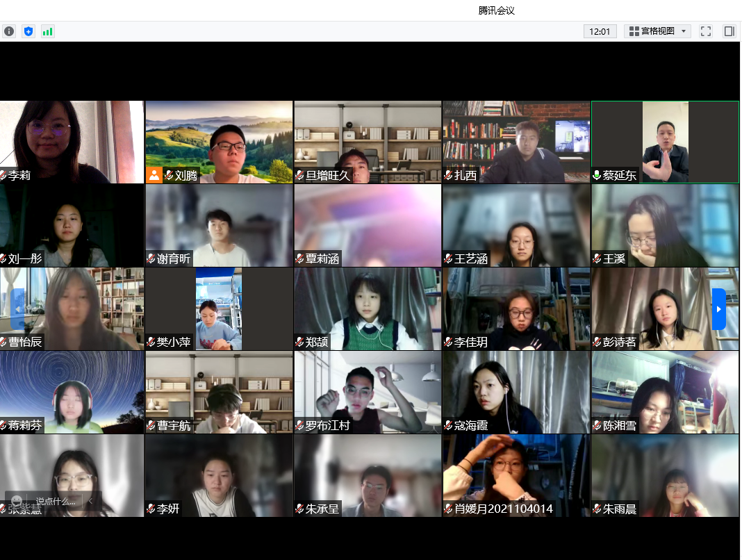Click the blue security shield icon
742x560 pixels.
pos(28,31)
